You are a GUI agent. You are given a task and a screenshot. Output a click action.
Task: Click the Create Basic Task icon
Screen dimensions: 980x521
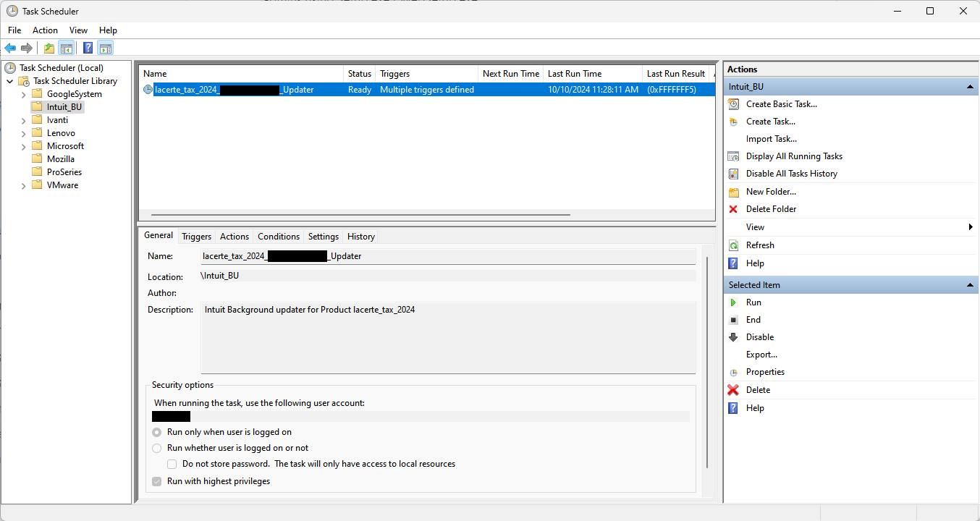(x=733, y=104)
